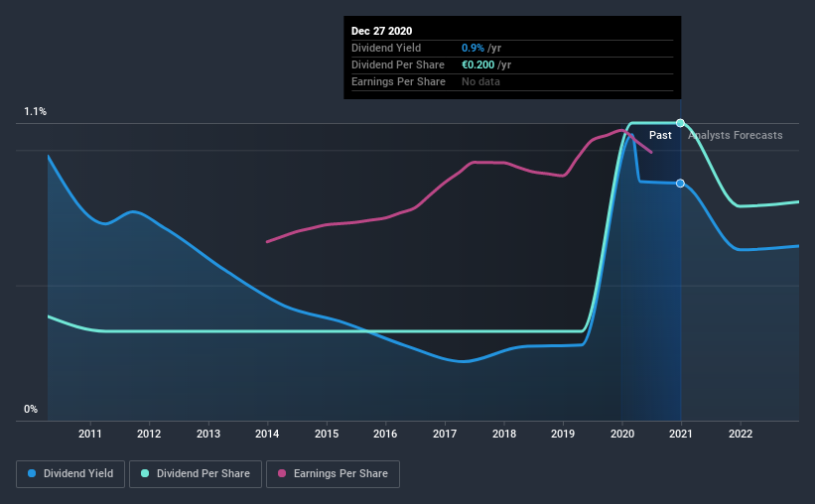This screenshot has height=504, width=815.
Task: Select the Dividend Yield marker at 2021
Action: [x=680, y=184]
